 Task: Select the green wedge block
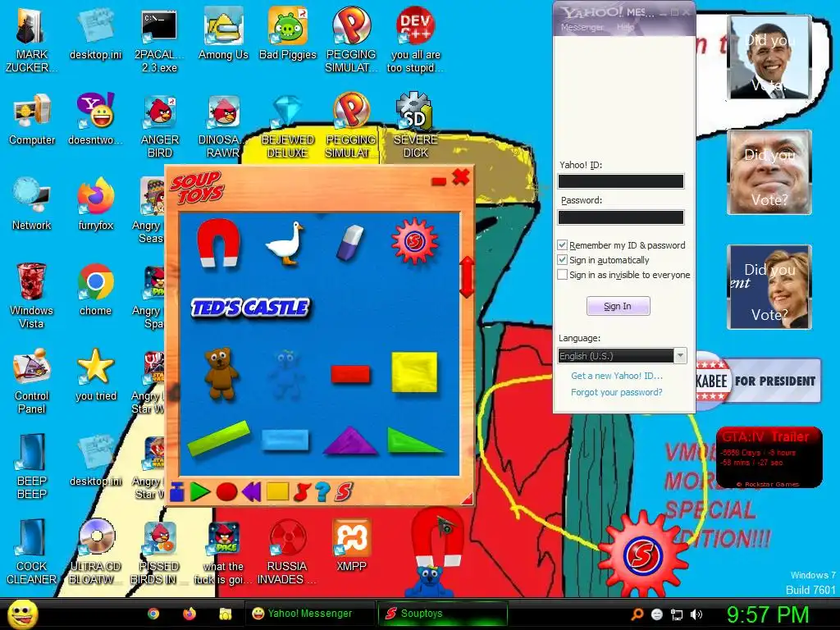click(414, 441)
